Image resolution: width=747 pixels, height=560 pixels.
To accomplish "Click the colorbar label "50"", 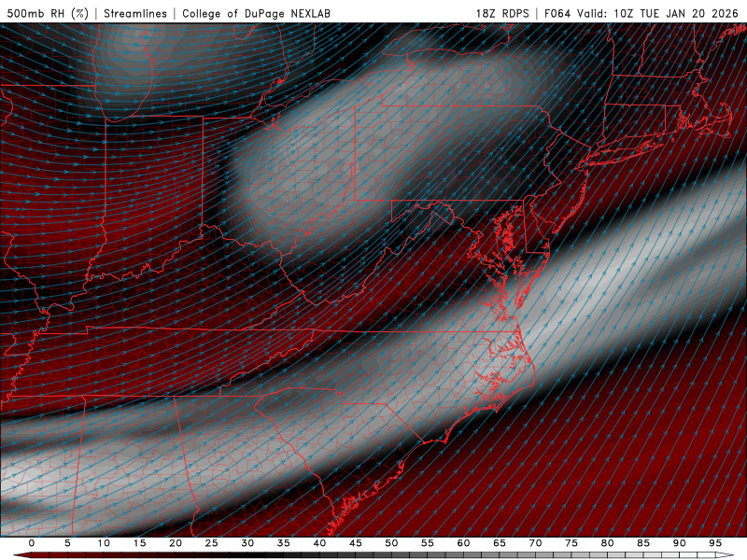I will click(391, 543).
